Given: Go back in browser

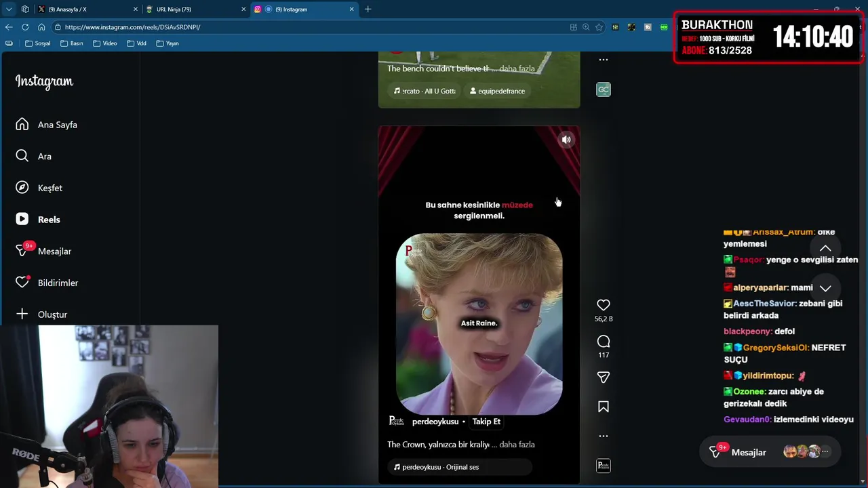Looking at the screenshot, I should click(x=9, y=27).
